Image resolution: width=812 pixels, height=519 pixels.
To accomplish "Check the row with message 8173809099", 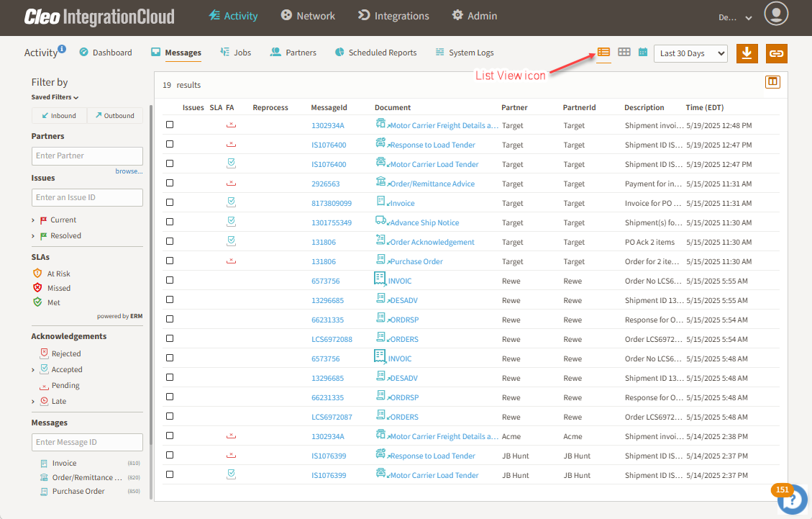I will 169,202.
